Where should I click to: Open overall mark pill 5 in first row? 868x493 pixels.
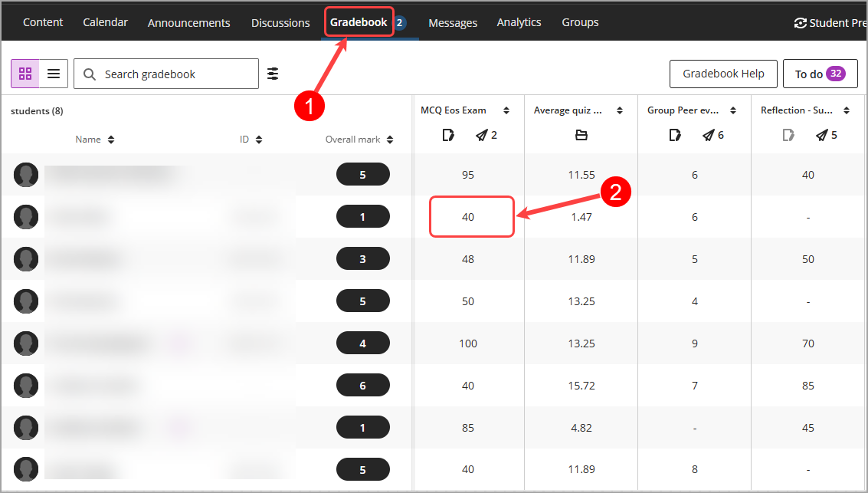(363, 175)
